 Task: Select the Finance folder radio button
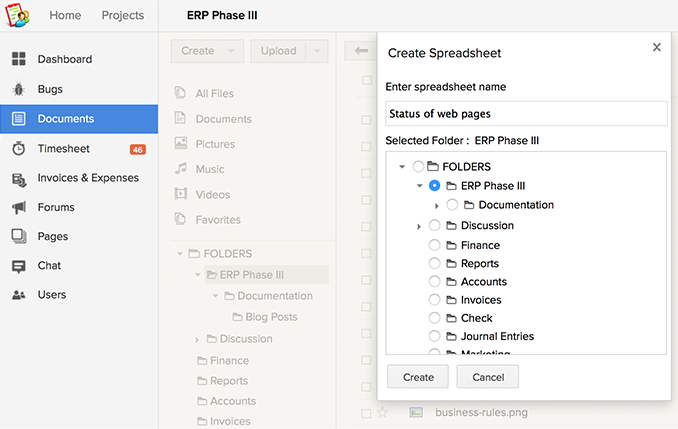click(x=434, y=245)
